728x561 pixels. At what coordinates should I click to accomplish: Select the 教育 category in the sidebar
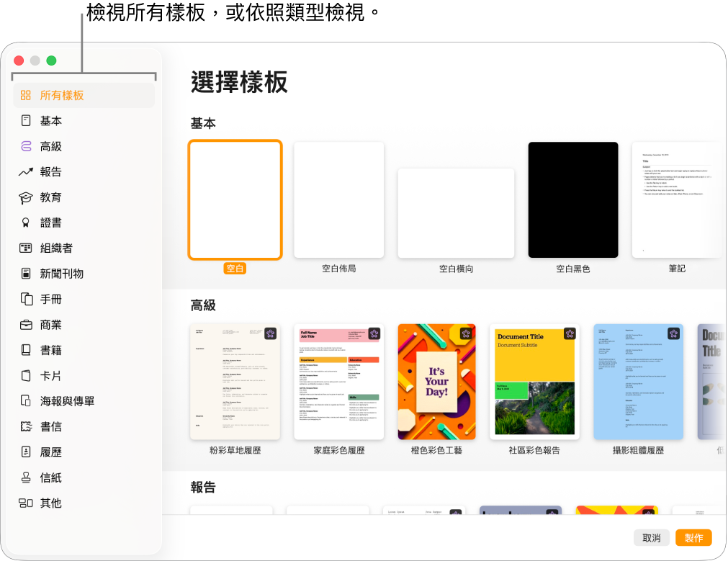[51, 197]
